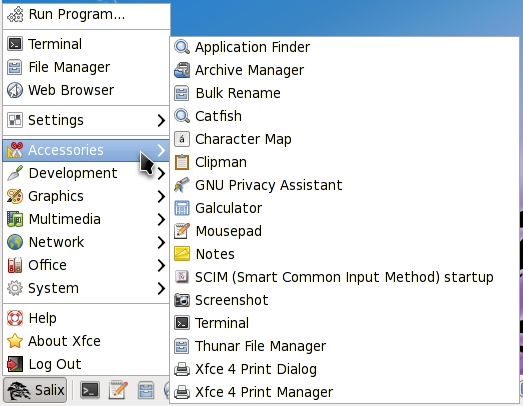Launch the Archive Manager icon
Viewport: 523px width, 406px height.
(182, 70)
